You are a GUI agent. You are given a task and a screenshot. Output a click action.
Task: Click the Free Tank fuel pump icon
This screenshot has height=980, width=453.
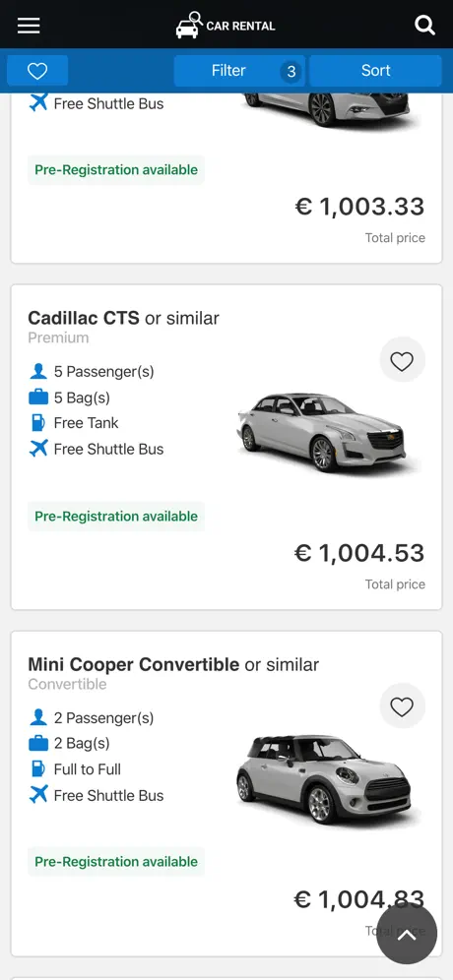[38, 423]
